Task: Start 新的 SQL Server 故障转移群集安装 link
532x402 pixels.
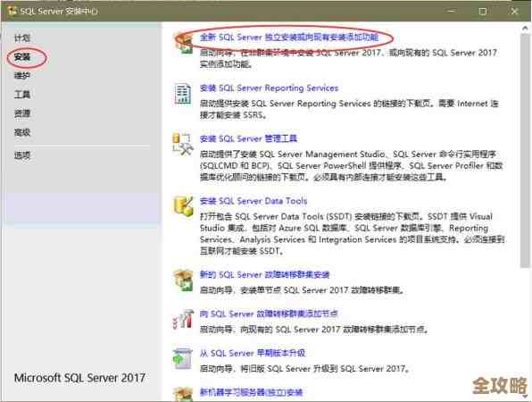Action: 264,274
